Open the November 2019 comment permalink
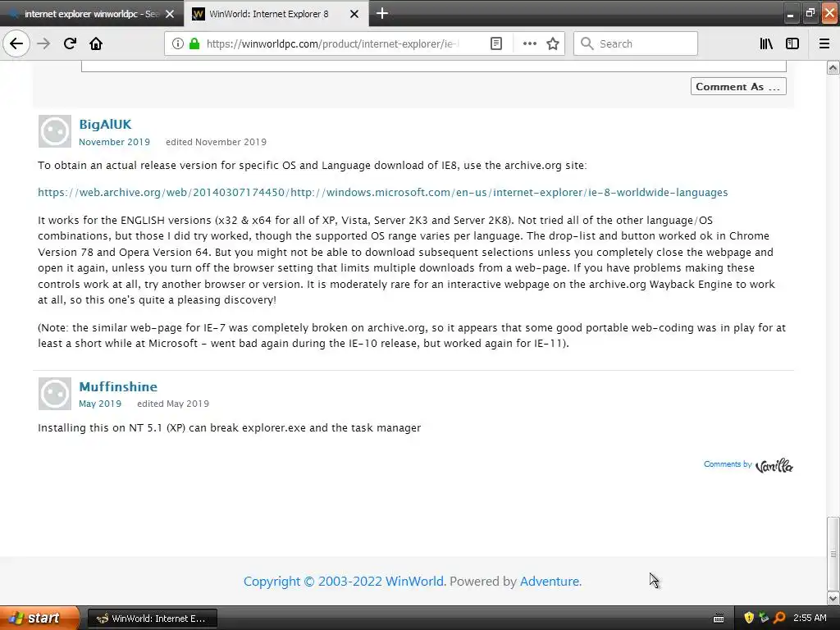The image size is (840, 630). coord(114,142)
